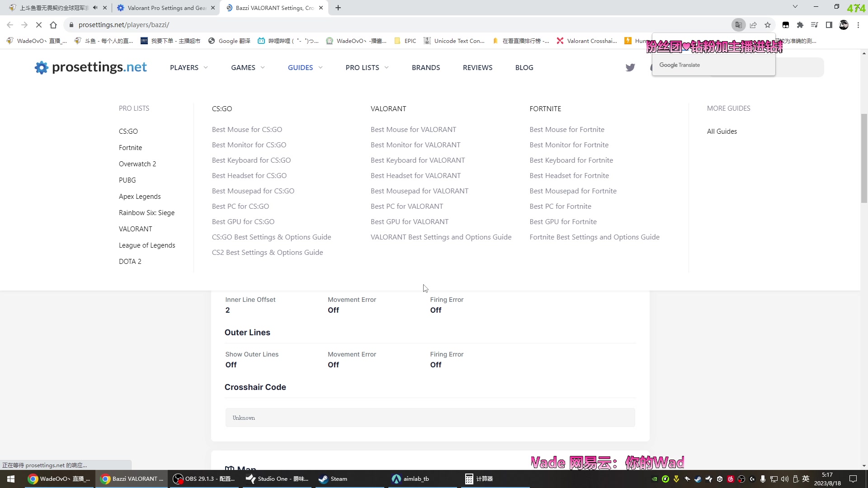Open VALORANT Best Settings and Options Guide
The image size is (868, 488).
(x=441, y=237)
